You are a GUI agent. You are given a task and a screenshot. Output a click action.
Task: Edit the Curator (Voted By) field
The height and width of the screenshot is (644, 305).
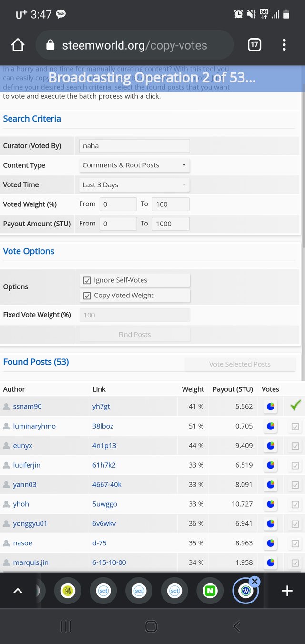[x=134, y=146]
